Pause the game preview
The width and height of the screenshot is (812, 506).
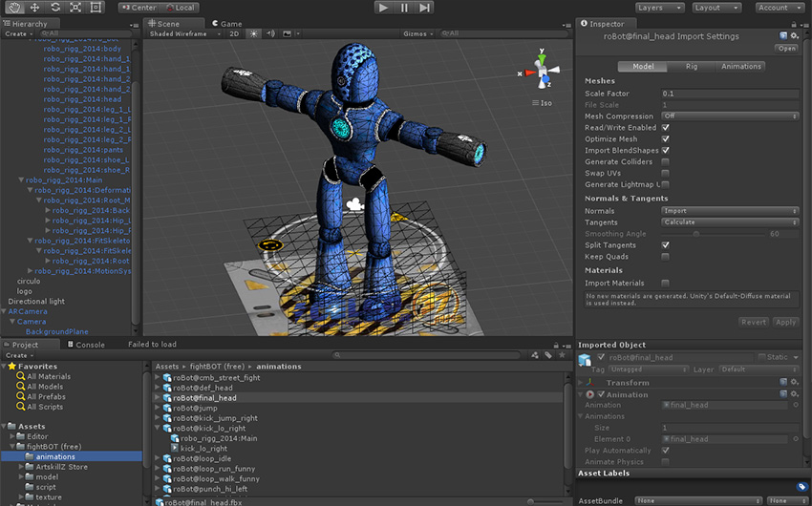[x=404, y=8]
